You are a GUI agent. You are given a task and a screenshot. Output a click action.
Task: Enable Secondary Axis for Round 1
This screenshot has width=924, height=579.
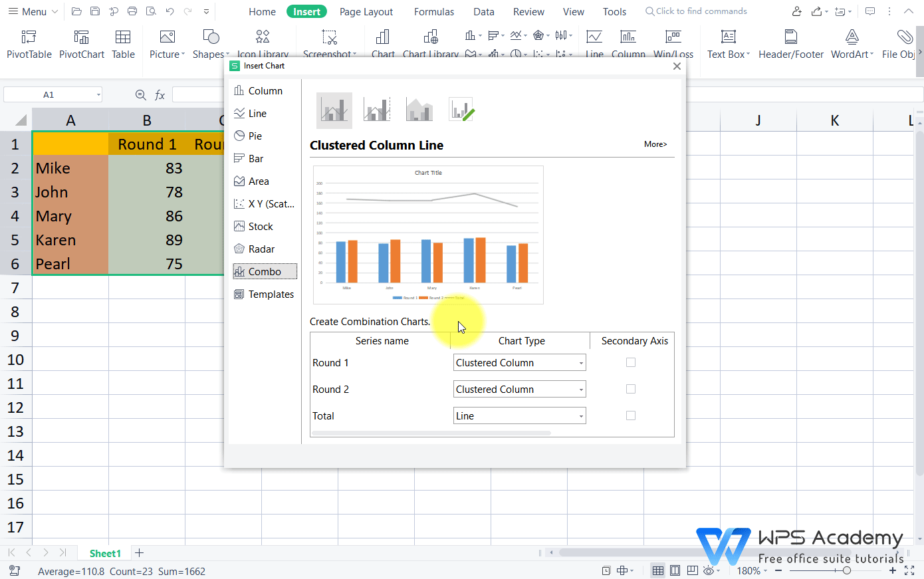coord(630,362)
